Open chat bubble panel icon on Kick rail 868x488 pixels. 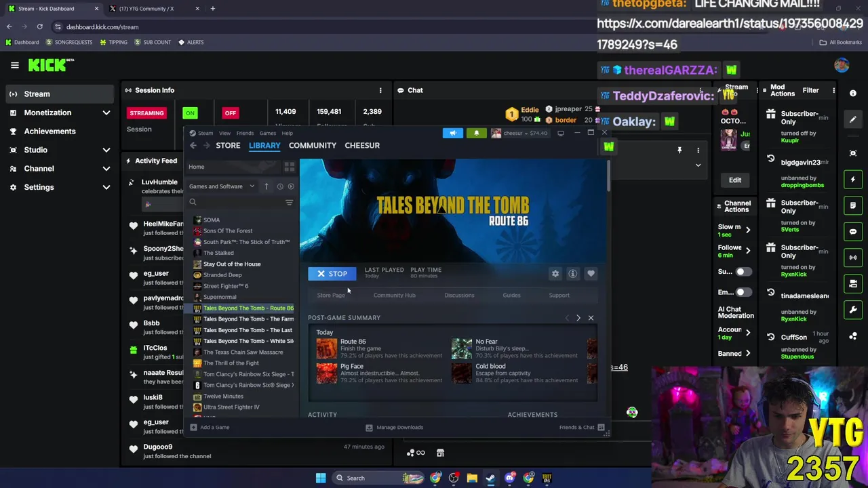point(853,231)
